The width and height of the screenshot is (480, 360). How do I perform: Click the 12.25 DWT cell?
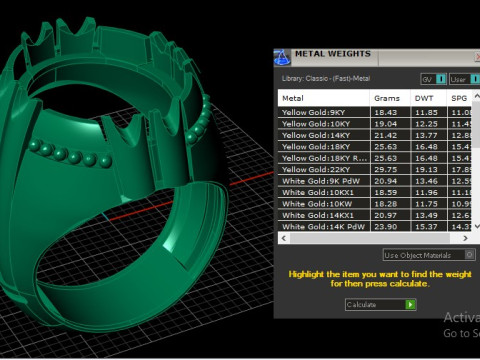coord(429,124)
